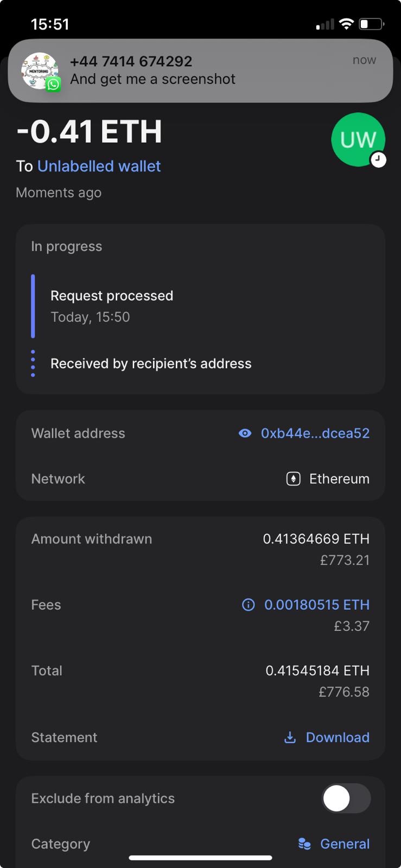Image resolution: width=401 pixels, height=868 pixels.
Task: Toggle Exclude from analytics switch
Action: 346,798
